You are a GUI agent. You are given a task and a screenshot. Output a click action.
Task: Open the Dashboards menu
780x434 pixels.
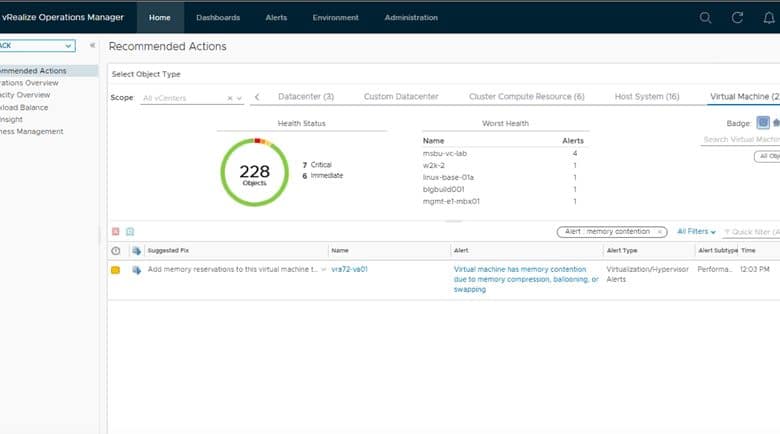click(218, 17)
